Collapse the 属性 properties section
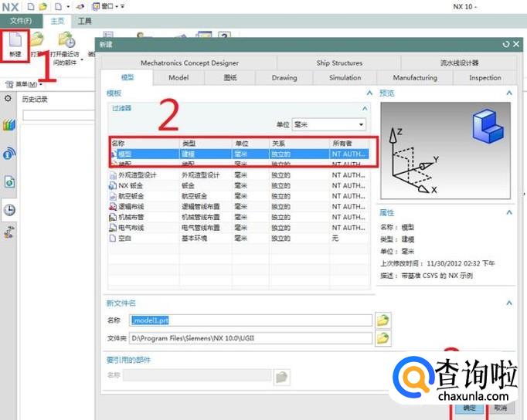The height and width of the screenshot is (420, 527). pyautogui.click(x=509, y=212)
